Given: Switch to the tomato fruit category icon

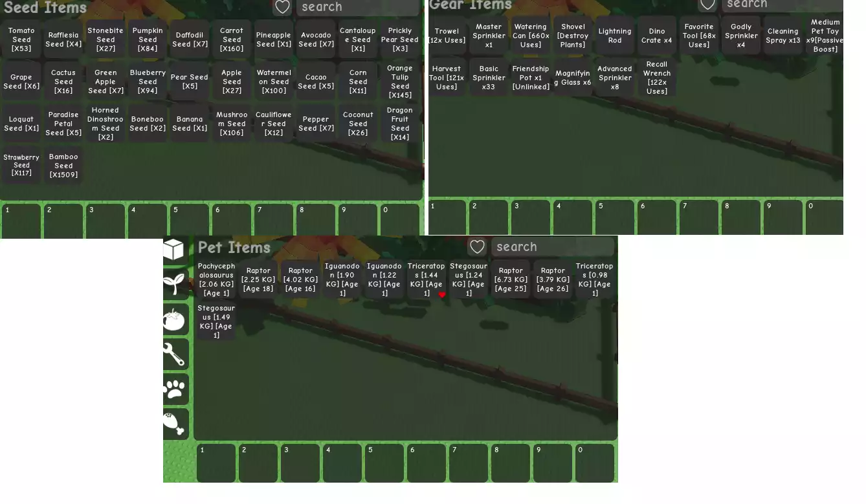Looking at the screenshot, I should click(x=175, y=319).
